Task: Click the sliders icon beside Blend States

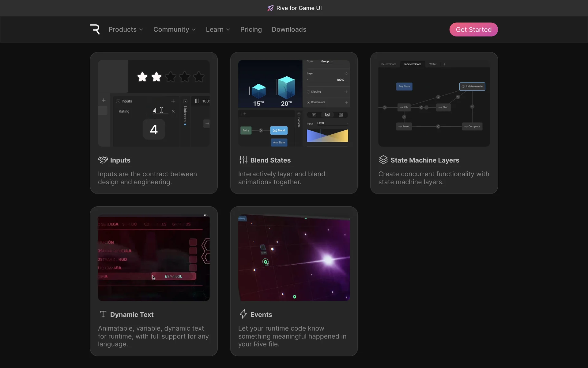Action: (x=243, y=160)
